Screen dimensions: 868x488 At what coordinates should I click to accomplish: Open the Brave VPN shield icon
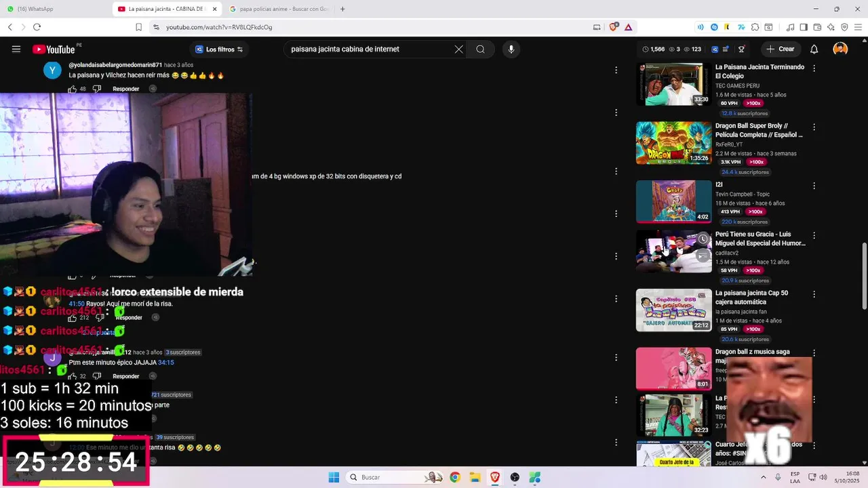click(844, 27)
